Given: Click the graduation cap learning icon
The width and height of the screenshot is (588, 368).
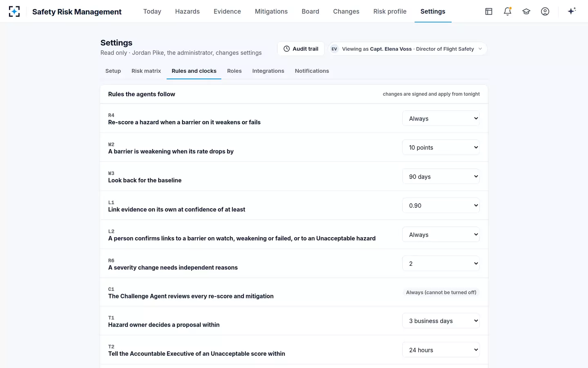Looking at the screenshot, I should pos(526,11).
